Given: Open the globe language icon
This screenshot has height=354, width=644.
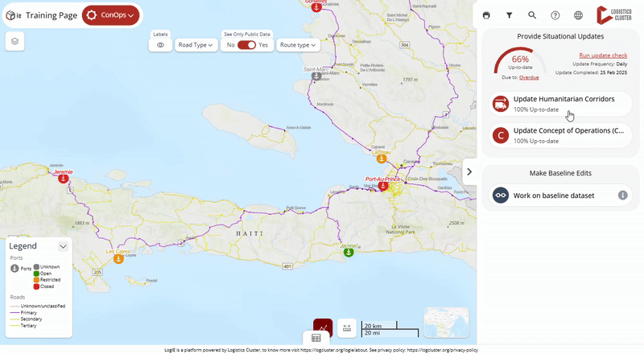Looking at the screenshot, I should 578,15.
